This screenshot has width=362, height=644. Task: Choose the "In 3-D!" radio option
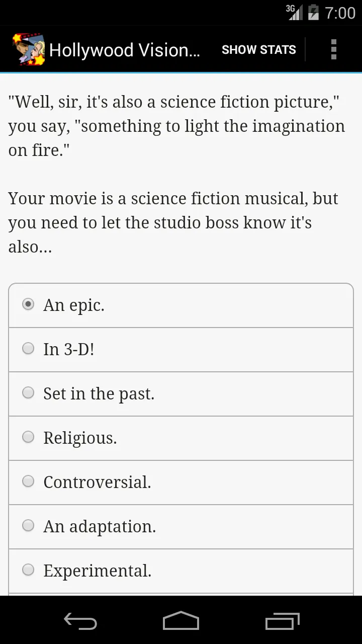pos(29,349)
